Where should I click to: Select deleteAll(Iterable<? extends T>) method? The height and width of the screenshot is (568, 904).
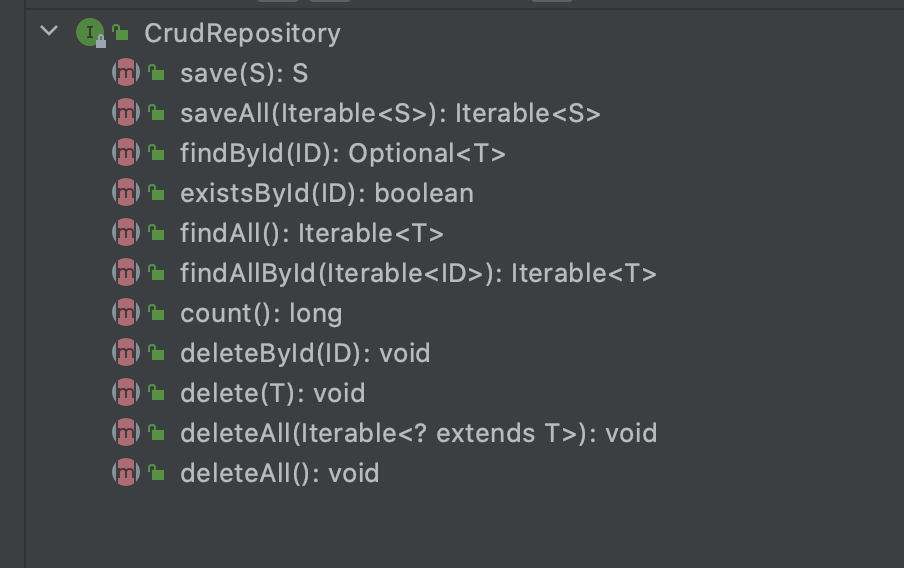[x=419, y=434]
